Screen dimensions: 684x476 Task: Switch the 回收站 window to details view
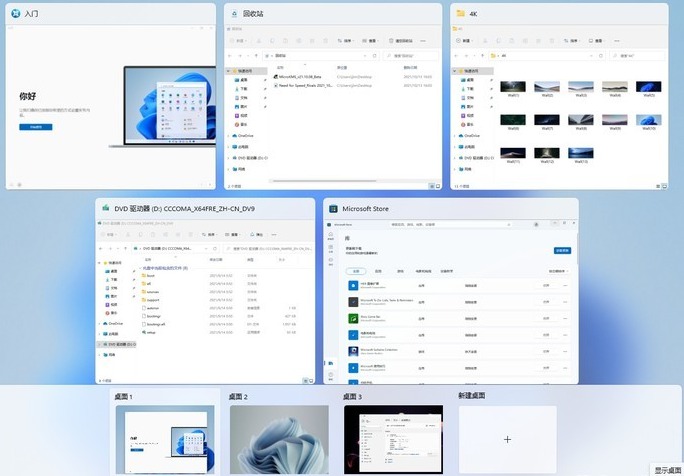click(432, 186)
